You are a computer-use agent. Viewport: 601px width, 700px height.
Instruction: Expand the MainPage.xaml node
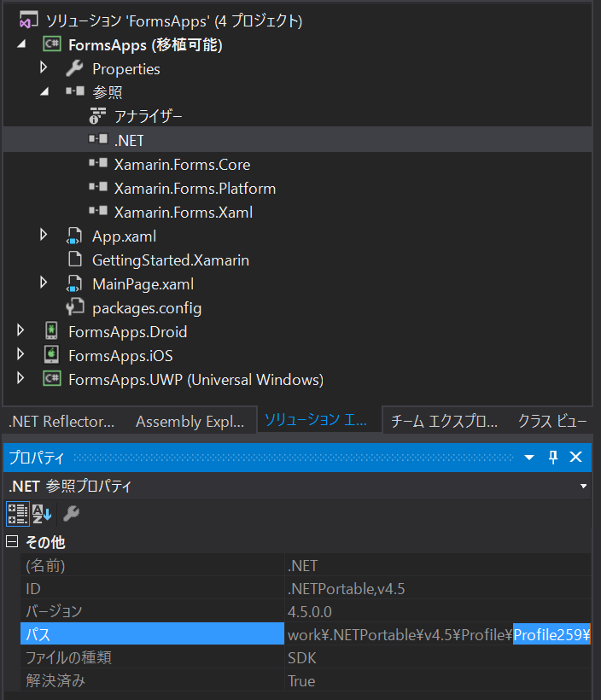pyautogui.click(x=44, y=283)
